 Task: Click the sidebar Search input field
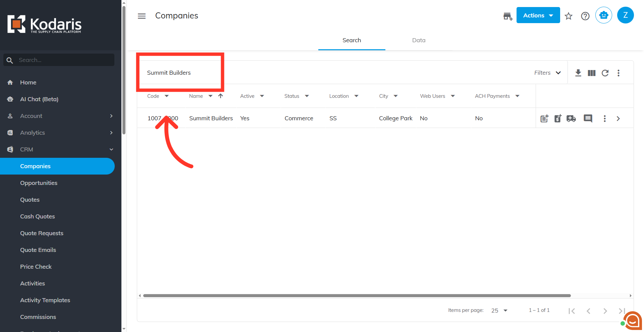click(59, 60)
